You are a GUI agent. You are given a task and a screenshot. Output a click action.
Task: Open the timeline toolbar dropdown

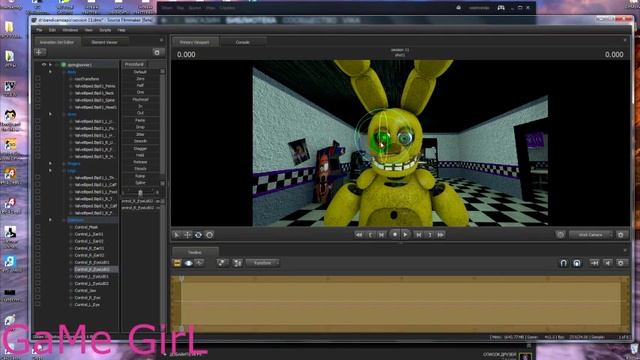coord(262,263)
